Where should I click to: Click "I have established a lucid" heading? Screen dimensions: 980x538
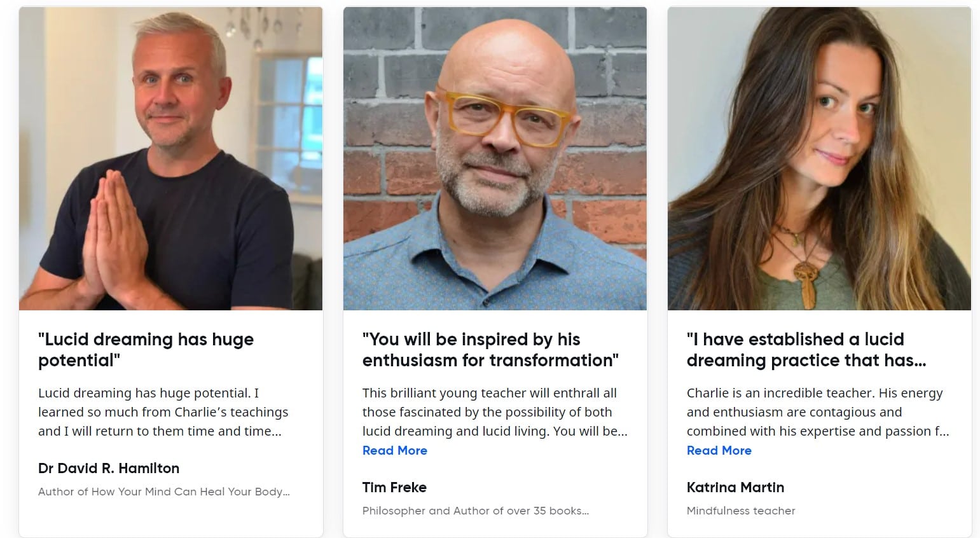pos(806,350)
